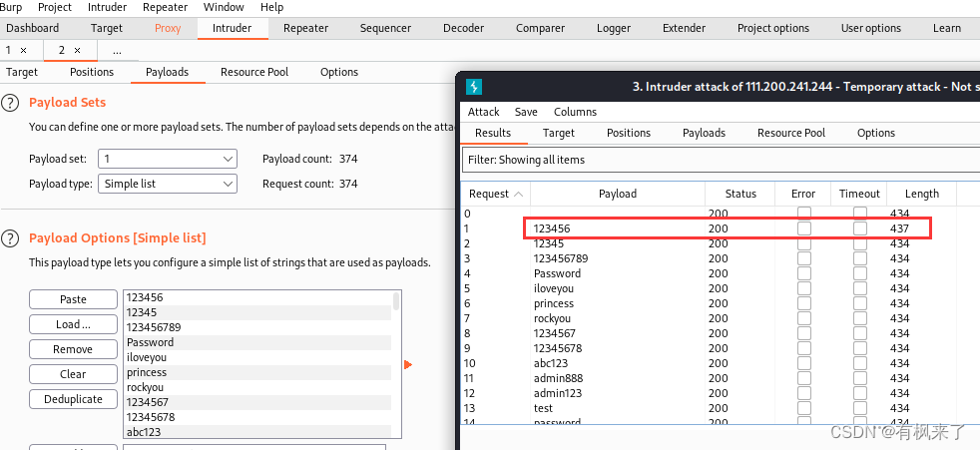Open the Repeater menu

[165, 8]
